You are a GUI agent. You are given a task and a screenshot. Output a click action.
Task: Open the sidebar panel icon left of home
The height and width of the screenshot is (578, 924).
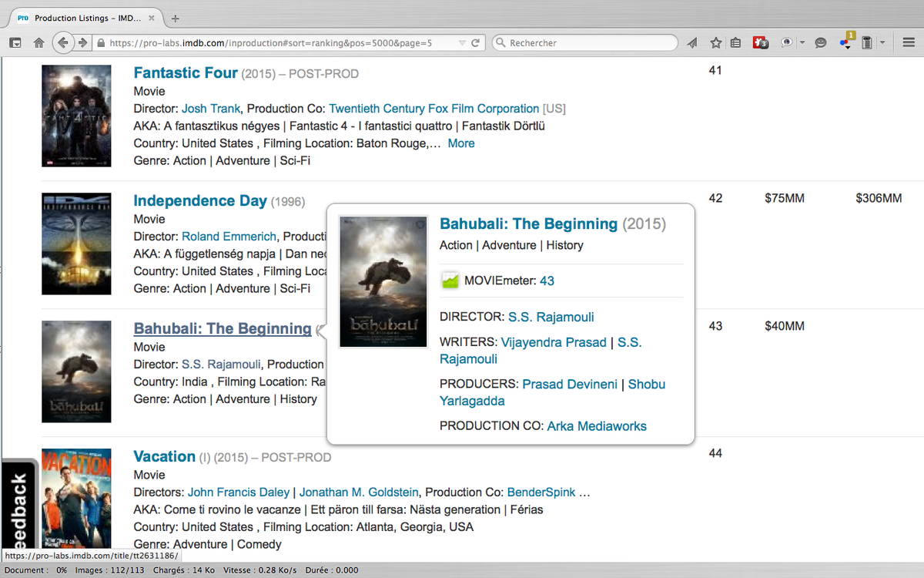(x=15, y=43)
